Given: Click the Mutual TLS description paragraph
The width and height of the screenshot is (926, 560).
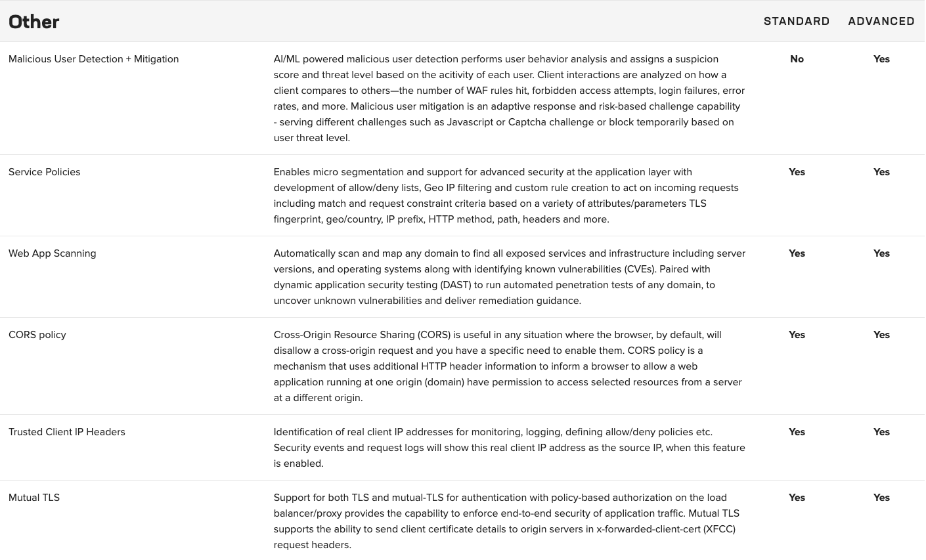Looking at the screenshot, I should [x=506, y=521].
